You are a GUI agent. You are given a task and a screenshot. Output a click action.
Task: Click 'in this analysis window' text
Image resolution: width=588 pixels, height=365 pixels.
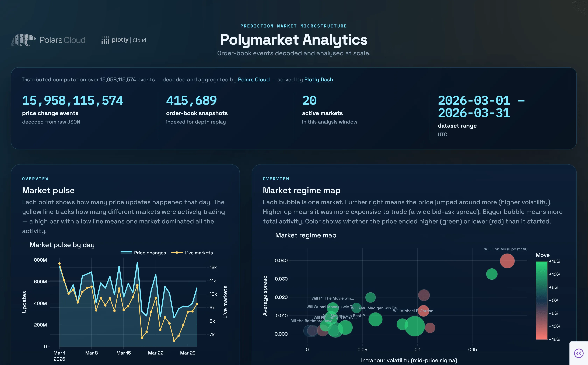(330, 122)
